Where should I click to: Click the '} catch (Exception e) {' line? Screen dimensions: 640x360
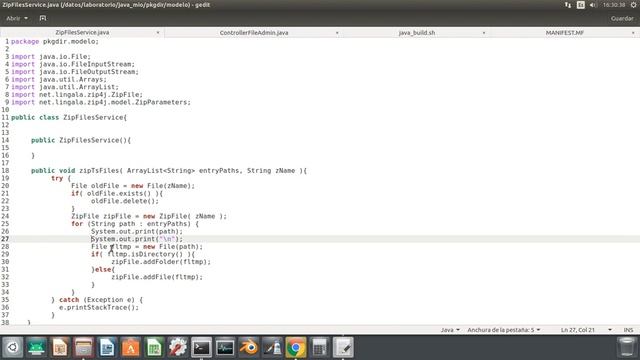(97, 300)
